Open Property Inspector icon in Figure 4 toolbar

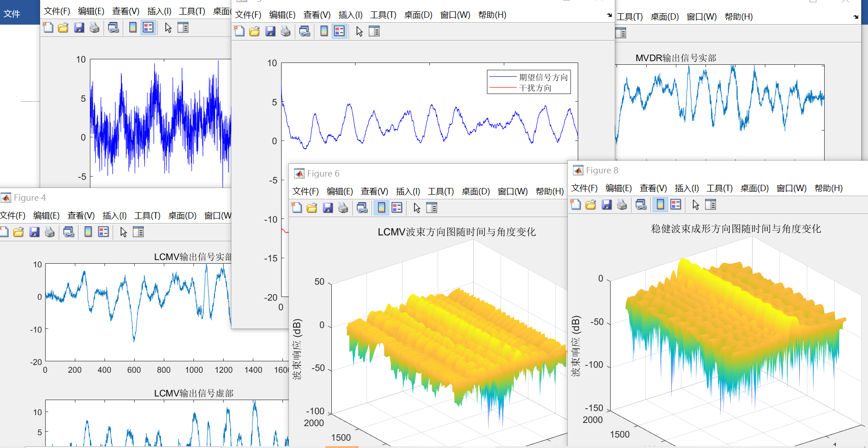(138, 232)
